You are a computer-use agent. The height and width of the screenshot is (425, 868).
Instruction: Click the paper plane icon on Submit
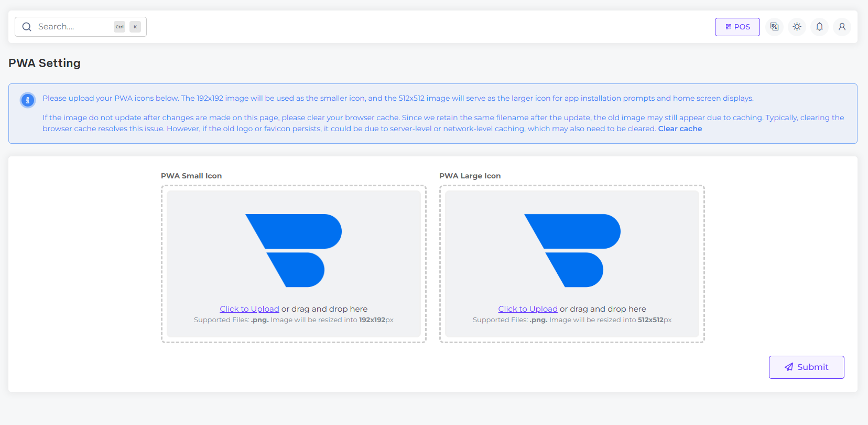[x=789, y=367]
